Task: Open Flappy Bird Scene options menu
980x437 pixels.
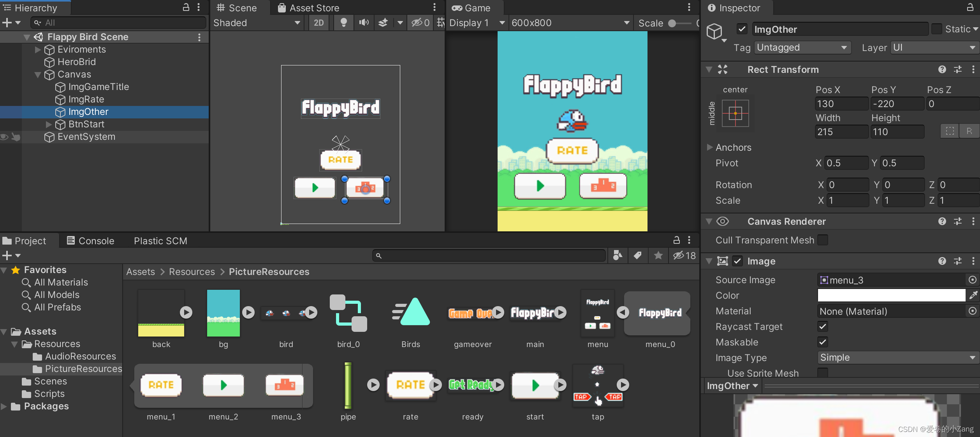Action: tap(199, 37)
